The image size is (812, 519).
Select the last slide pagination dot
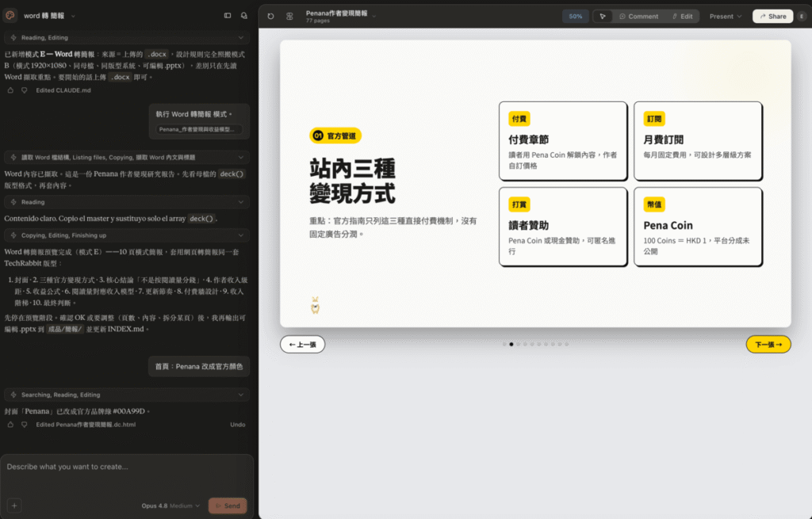coord(566,344)
